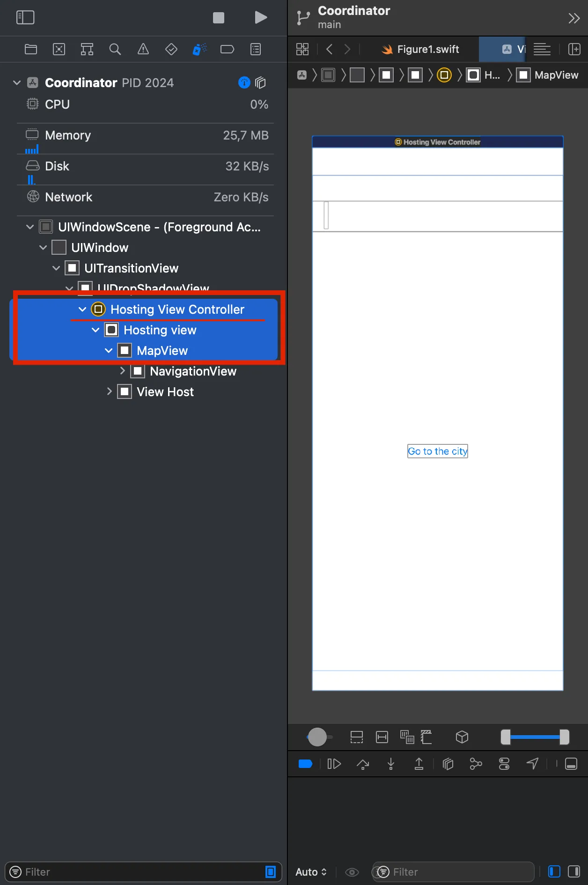
Task: Toggle the console pane visibility button
Action: coord(573,871)
